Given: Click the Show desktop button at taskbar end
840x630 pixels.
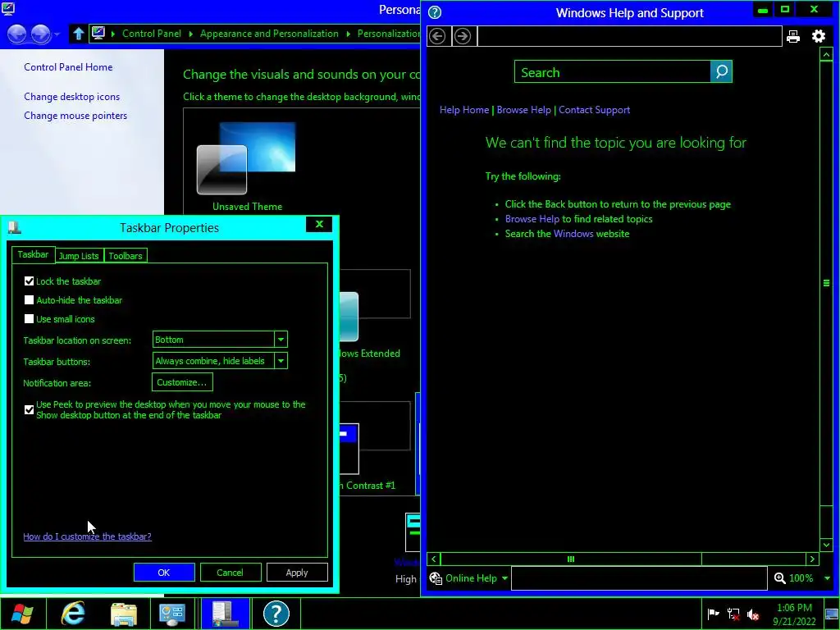Looking at the screenshot, I should (832, 614).
